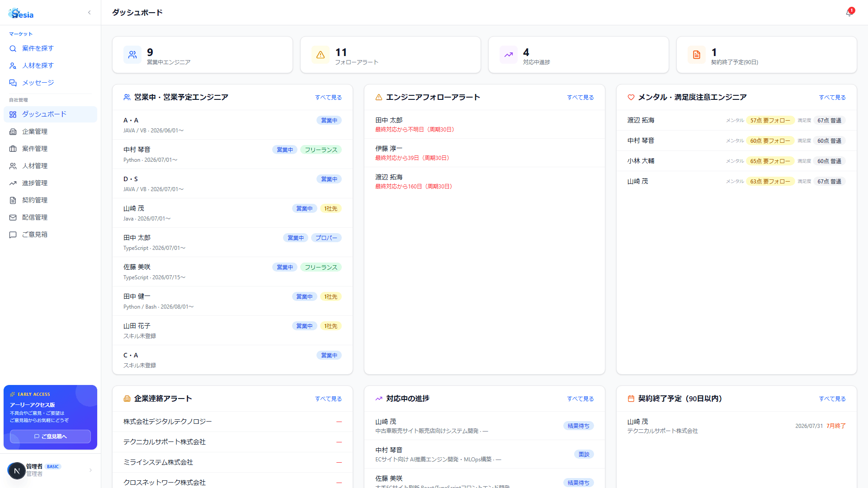Screen dimensions: 868x488
Task: Open engineer C・A row
Action: [x=232, y=360]
